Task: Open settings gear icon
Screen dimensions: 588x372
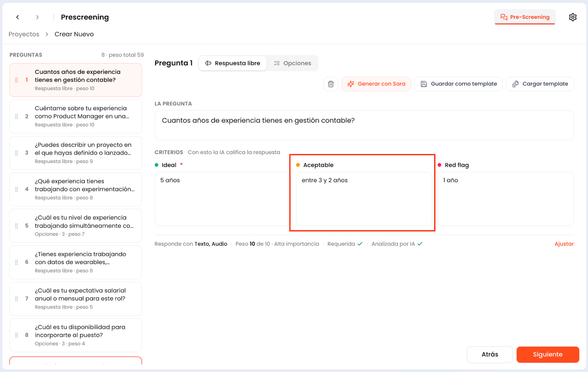Action: tap(572, 17)
